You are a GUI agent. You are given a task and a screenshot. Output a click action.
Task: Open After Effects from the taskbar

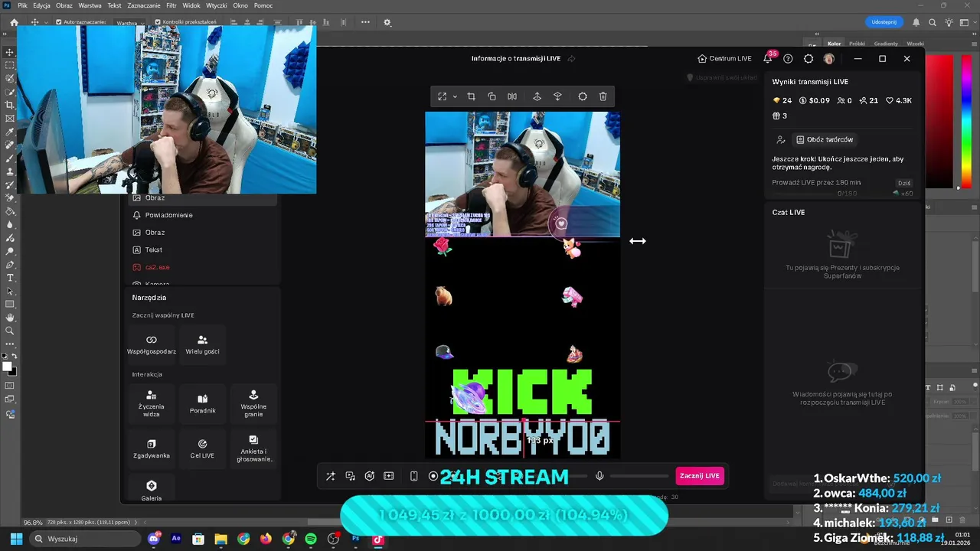point(176,539)
